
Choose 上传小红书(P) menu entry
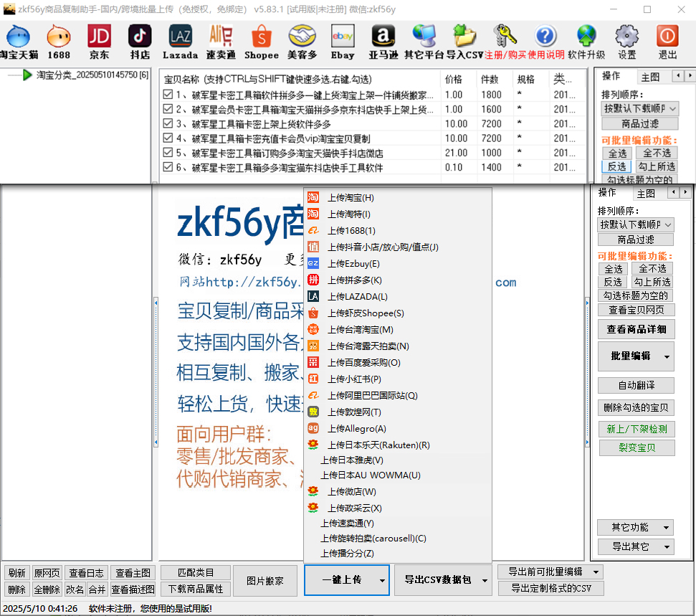click(x=398, y=379)
